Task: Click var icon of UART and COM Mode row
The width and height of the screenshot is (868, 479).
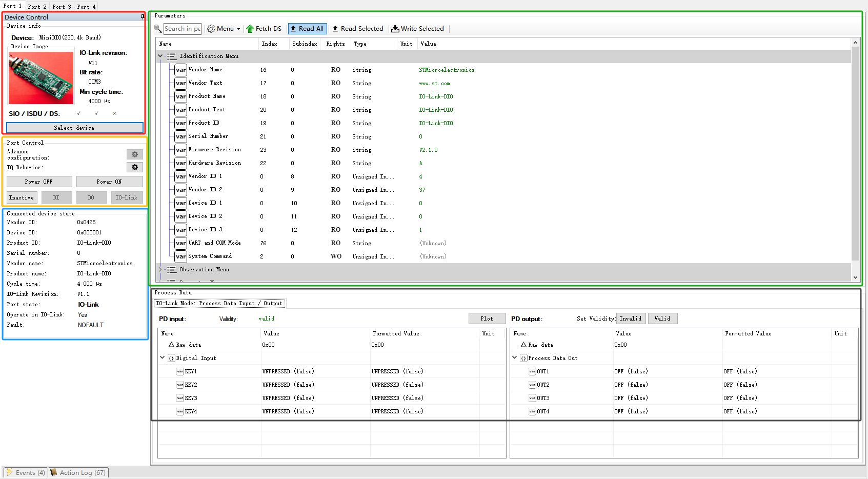Action: tap(180, 243)
